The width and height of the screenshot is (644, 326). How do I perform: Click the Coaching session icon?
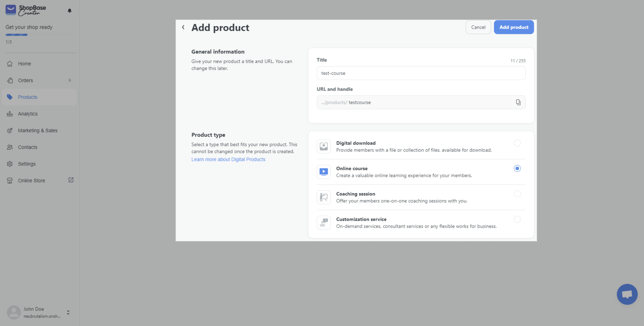click(x=324, y=197)
